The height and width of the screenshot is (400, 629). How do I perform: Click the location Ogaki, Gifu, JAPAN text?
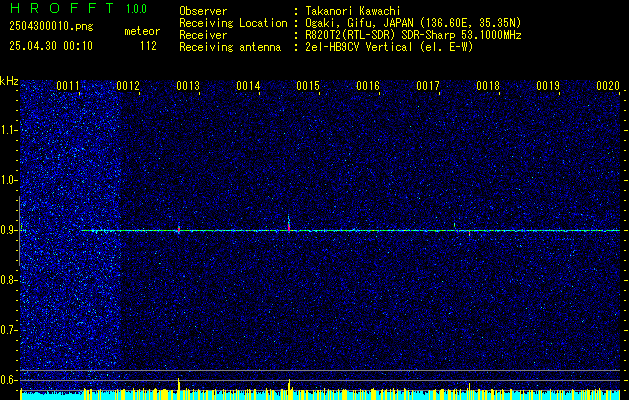click(x=413, y=23)
